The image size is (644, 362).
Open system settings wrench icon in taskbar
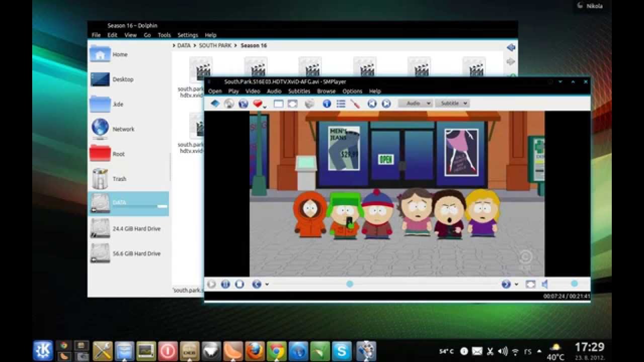pyautogui.click(x=102, y=351)
